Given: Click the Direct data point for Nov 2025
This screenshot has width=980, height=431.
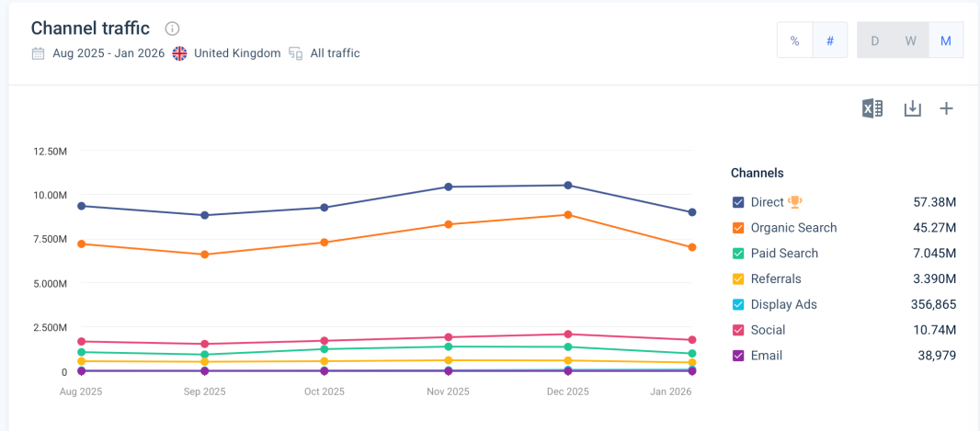Looking at the screenshot, I should [x=449, y=187].
